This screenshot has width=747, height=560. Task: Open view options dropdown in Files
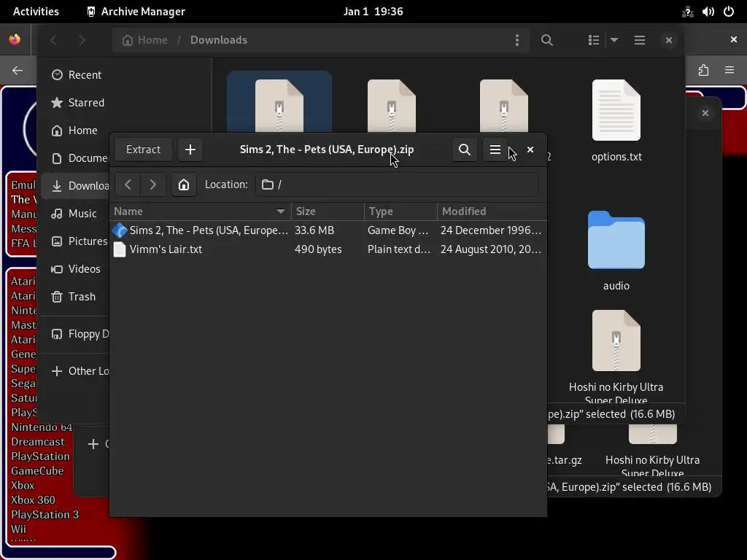614,40
